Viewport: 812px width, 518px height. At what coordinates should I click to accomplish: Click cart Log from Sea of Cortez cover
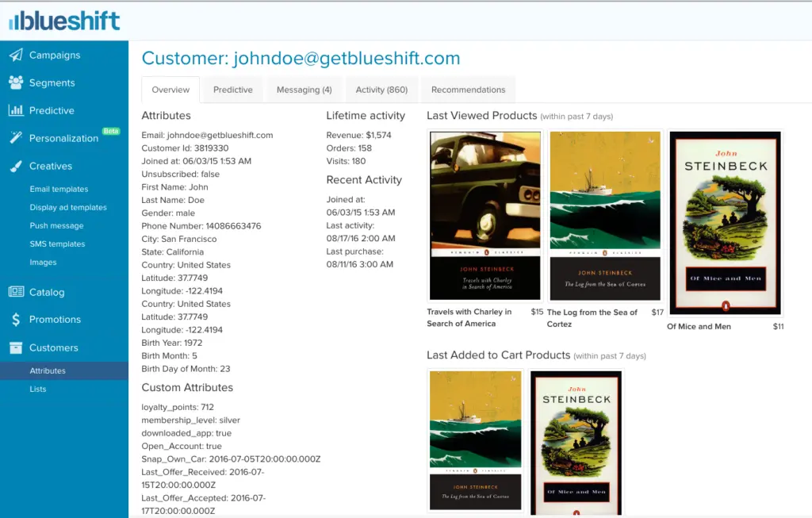476,440
